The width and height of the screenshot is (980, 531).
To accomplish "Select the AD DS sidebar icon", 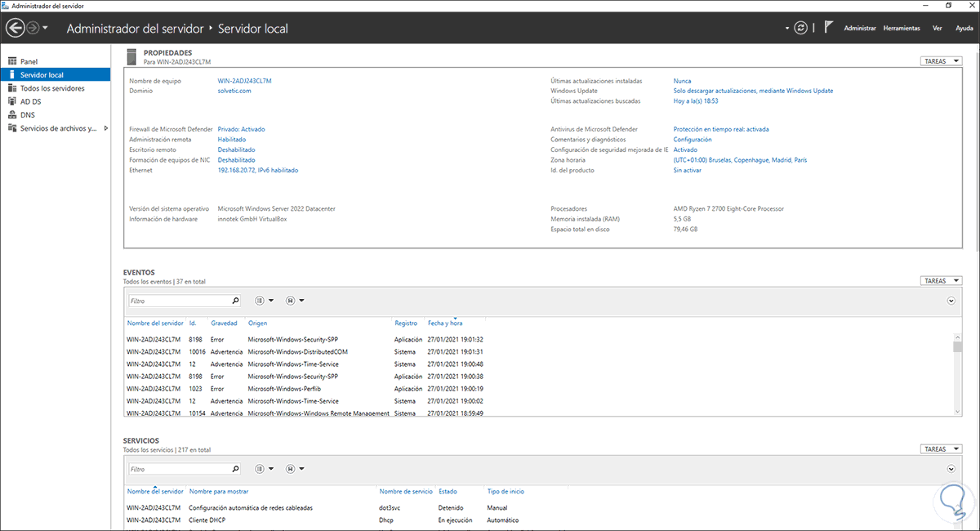I will 12,101.
